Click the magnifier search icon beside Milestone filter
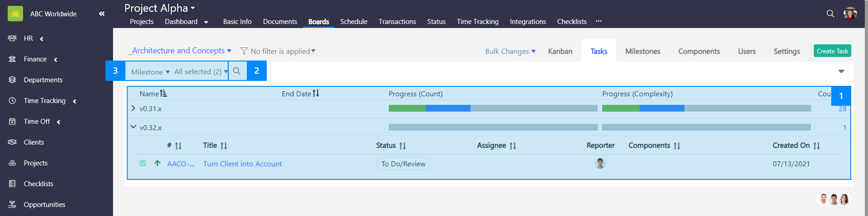 [x=236, y=71]
